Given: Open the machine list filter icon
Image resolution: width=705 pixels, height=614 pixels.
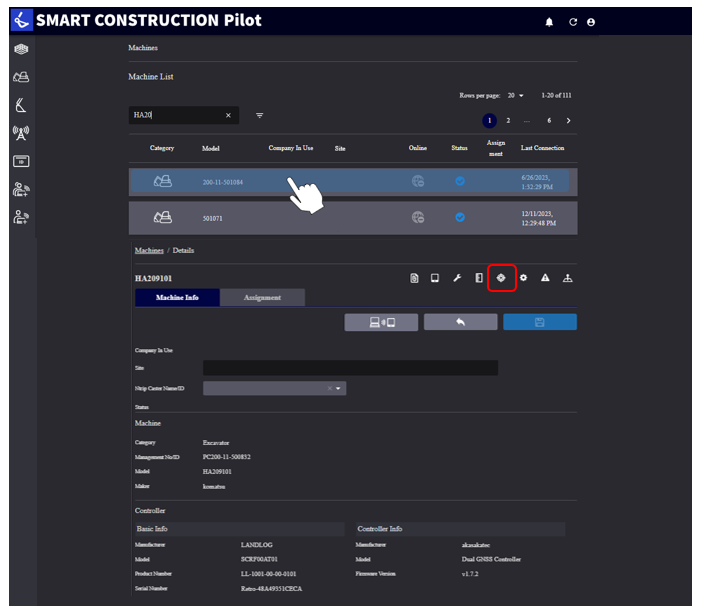Looking at the screenshot, I should click(259, 116).
